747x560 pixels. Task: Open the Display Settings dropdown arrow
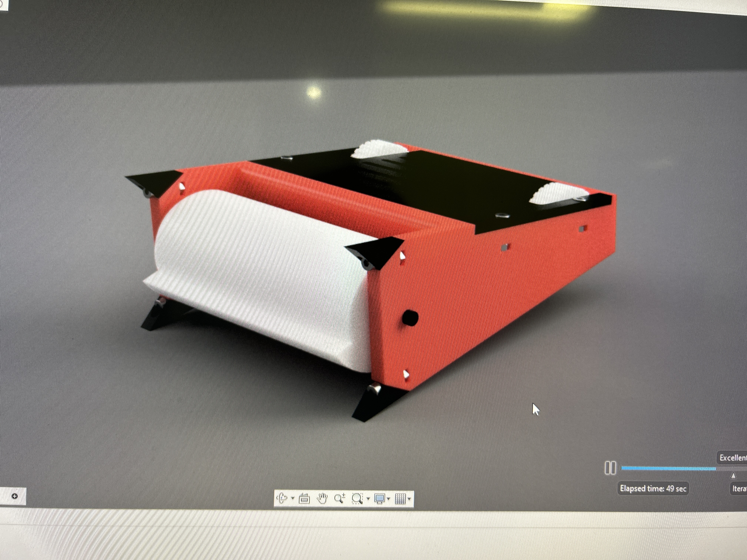(389, 499)
